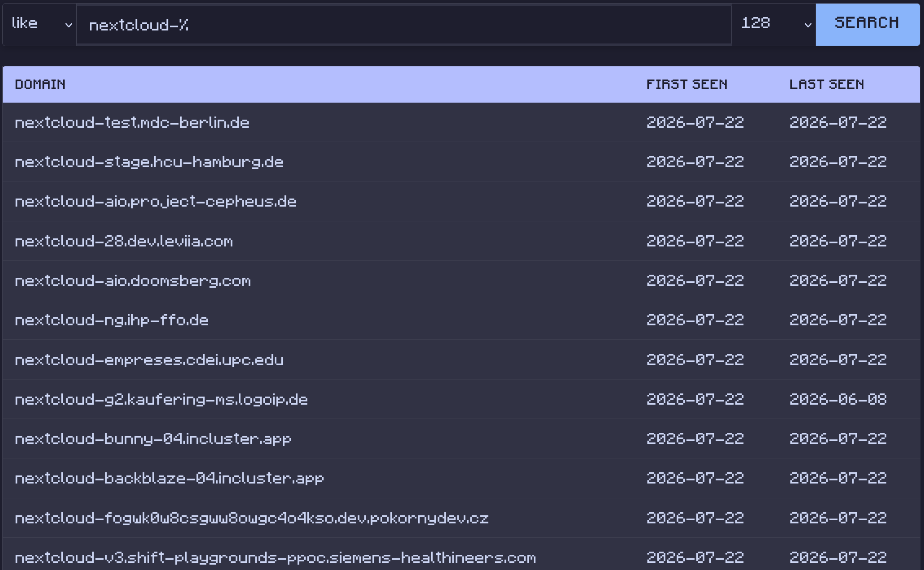The image size is (924, 570).
Task: Select domain nextcloud-bunny-04.incluster.app
Action: point(153,439)
